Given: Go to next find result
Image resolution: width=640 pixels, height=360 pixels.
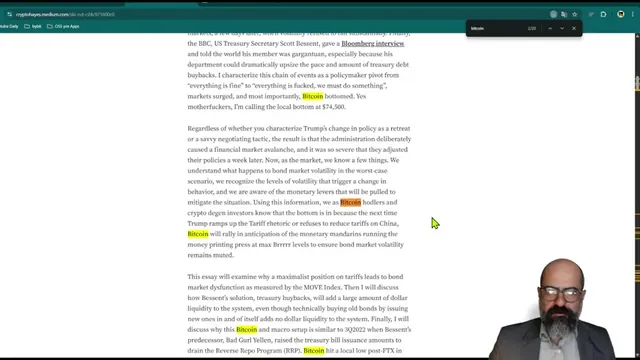Looking at the screenshot, I should (x=562, y=28).
